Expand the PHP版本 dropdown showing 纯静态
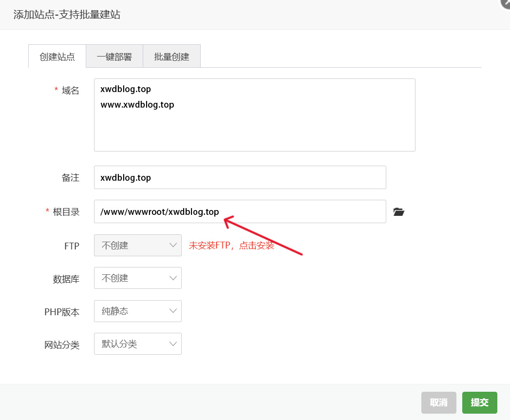The height and width of the screenshot is (420, 510). coord(137,311)
